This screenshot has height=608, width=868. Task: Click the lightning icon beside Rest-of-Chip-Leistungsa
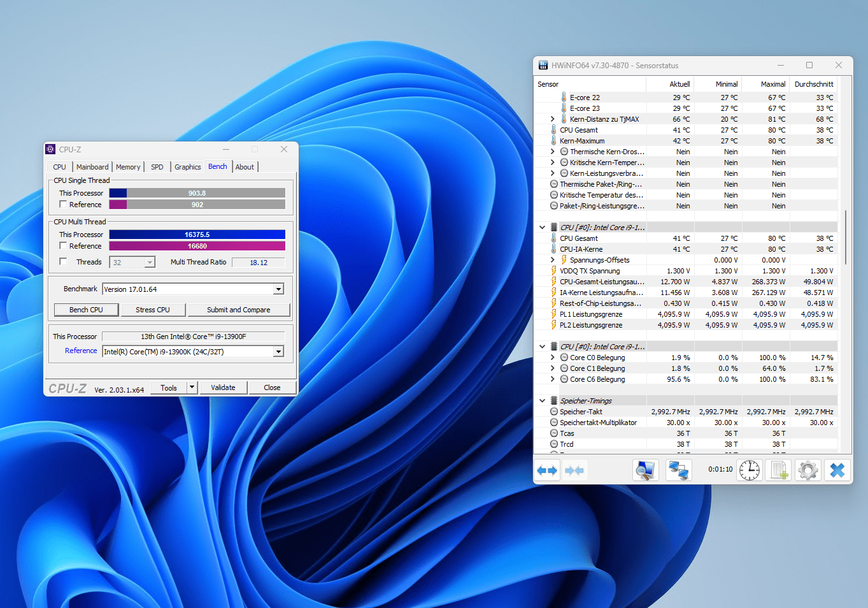pos(553,303)
